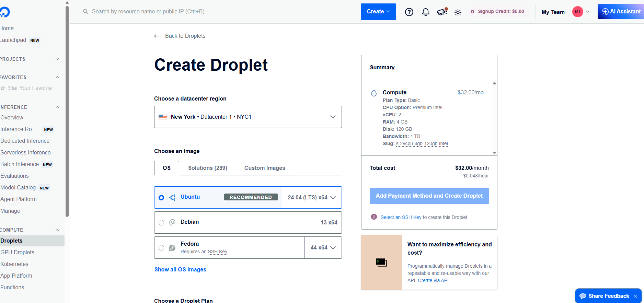Close the Share Feedback widget
Viewport: 644px width, 303px height.
tap(635, 296)
